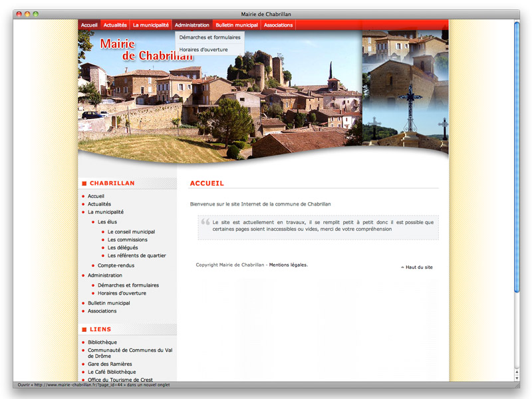Viewport: 532px width, 399px height.
Task: Open La municipalité tab in the navigation bar
Action: click(x=151, y=25)
